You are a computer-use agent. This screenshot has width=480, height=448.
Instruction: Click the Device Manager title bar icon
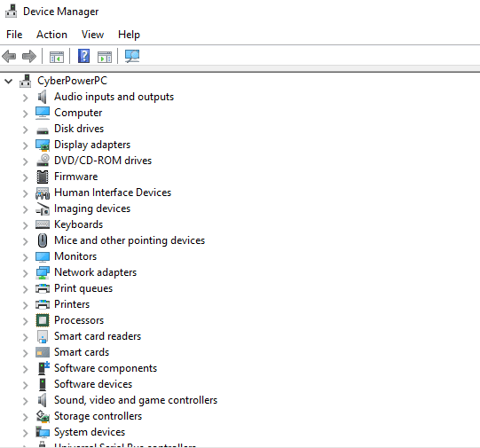pyautogui.click(x=12, y=11)
